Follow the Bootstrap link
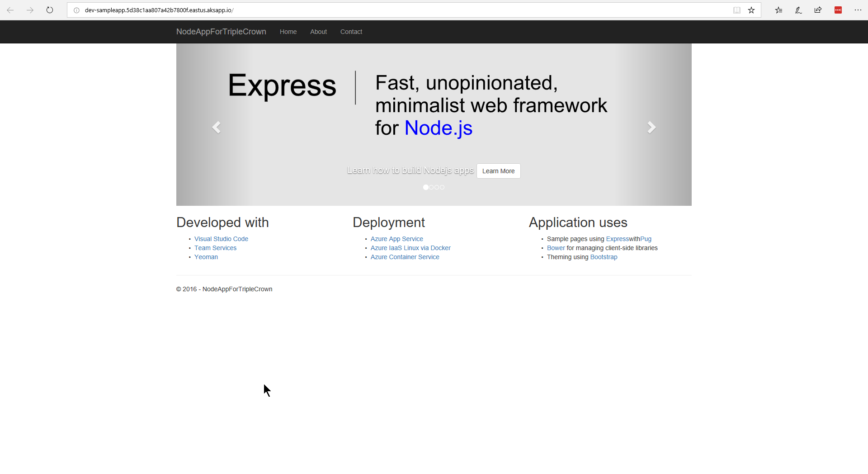The width and height of the screenshot is (868, 474). (604, 257)
